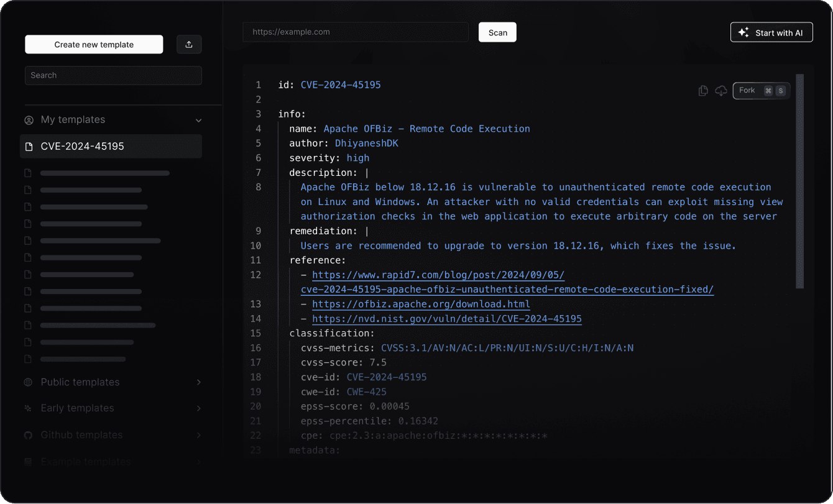Collapse the My templates section
Image resolution: width=833 pixels, height=504 pixels.
[x=198, y=120]
